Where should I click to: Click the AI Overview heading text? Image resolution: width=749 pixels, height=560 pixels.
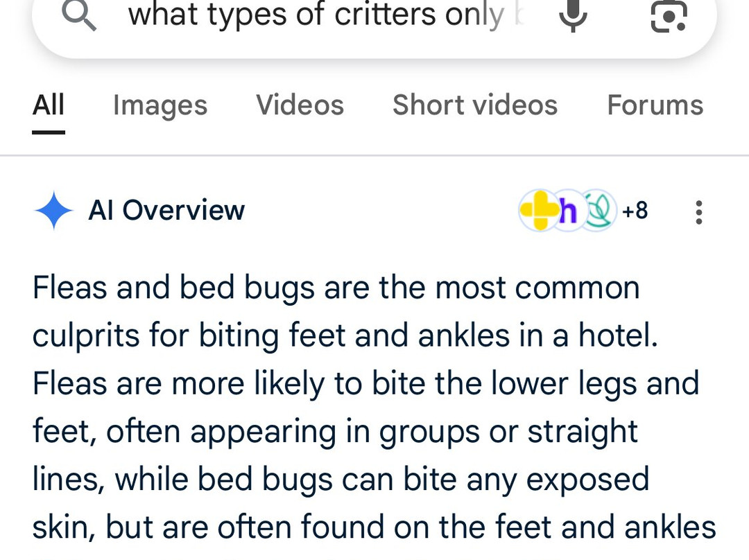click(x=166, y=211)
